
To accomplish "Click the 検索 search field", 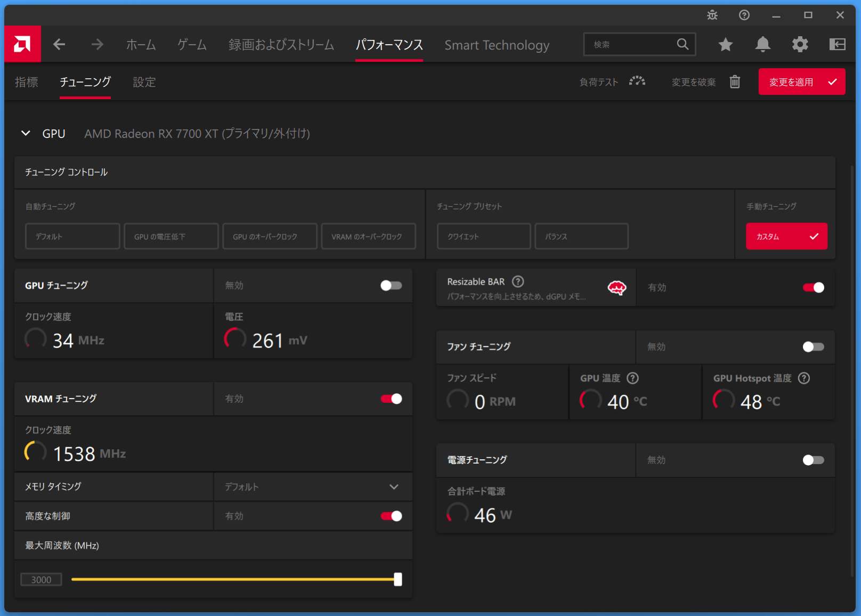I will [639, 44].
